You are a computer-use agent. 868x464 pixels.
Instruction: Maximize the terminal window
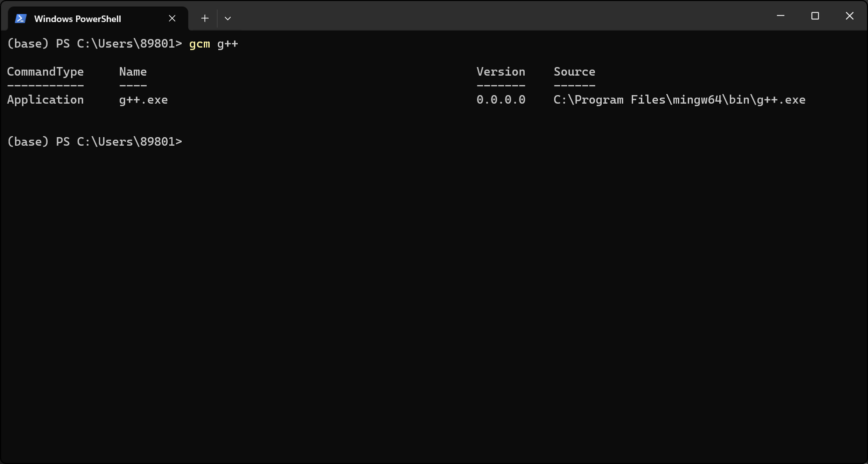click(815, 16)
